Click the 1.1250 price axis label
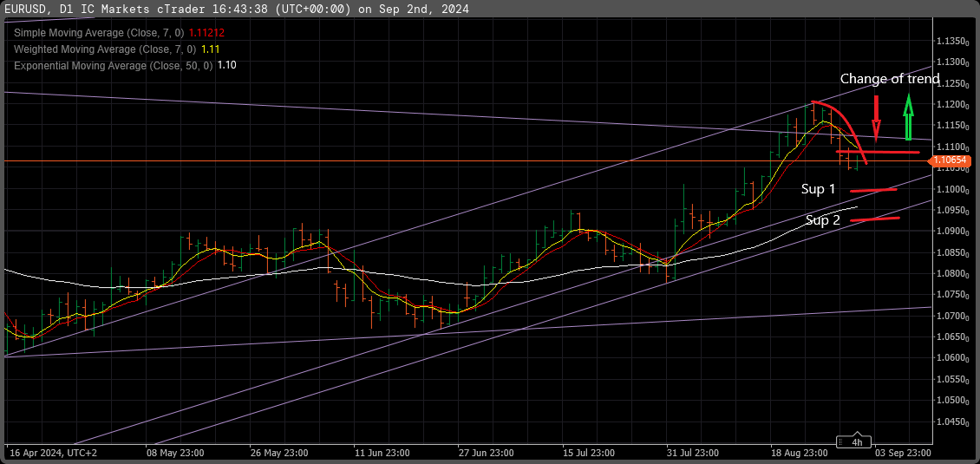 (951, 84)
